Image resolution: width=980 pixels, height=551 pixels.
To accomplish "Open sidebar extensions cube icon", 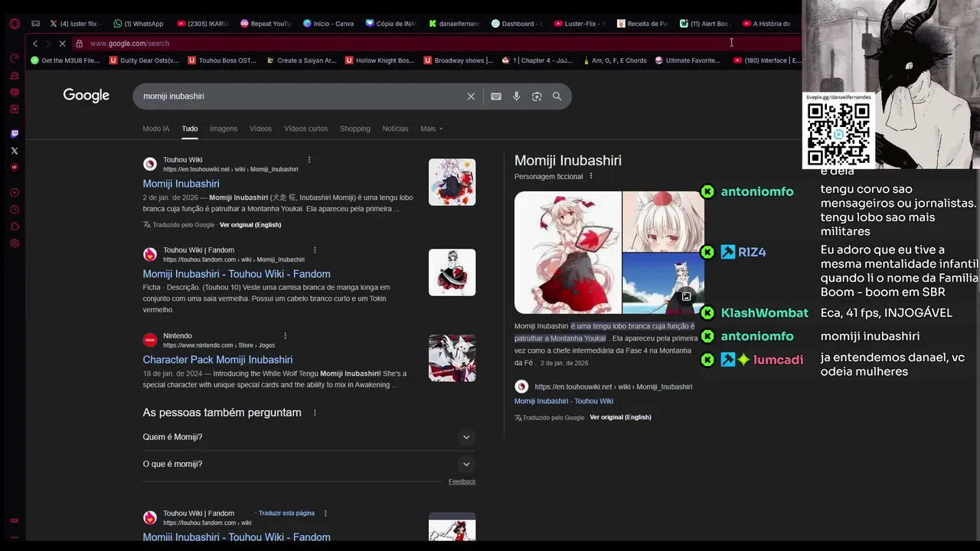I will tap(14, 227).
